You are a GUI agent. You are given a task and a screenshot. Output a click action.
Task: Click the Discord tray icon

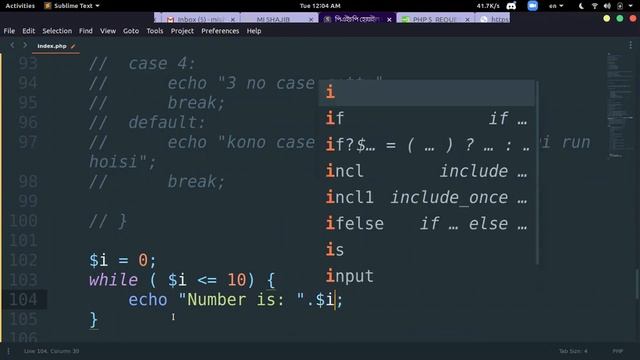point(511,6)
